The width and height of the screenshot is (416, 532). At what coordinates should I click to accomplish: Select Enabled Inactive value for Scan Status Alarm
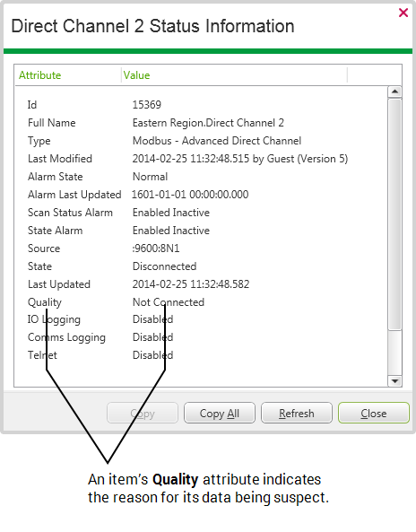point(171,213)
